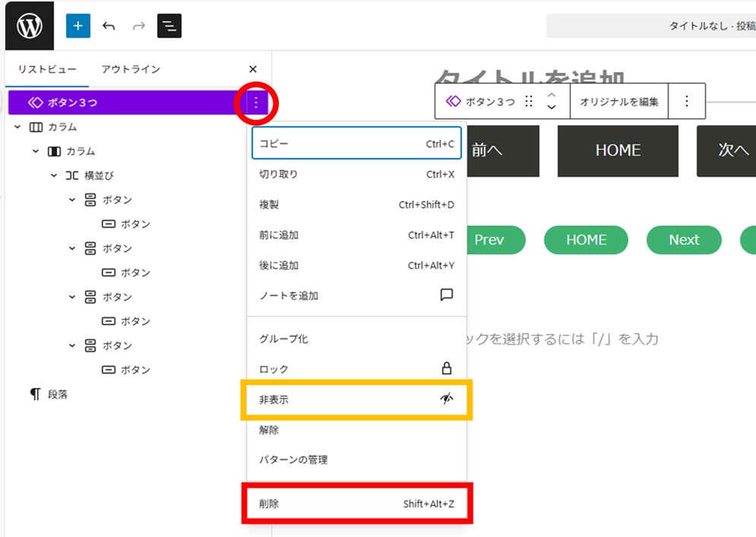Collapse the top-level カラム tree item
The height and width of the screenshot is (537, 756).
coord(17,127)
